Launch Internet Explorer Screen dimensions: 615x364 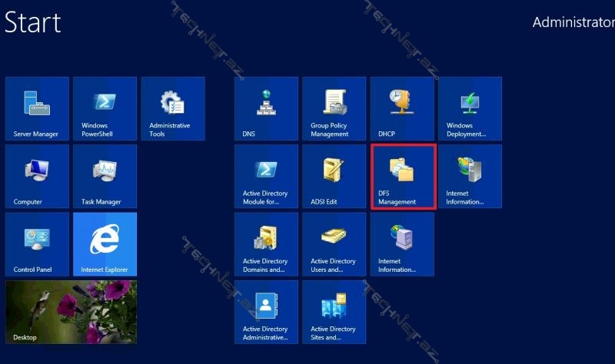(x=105, y=244)
